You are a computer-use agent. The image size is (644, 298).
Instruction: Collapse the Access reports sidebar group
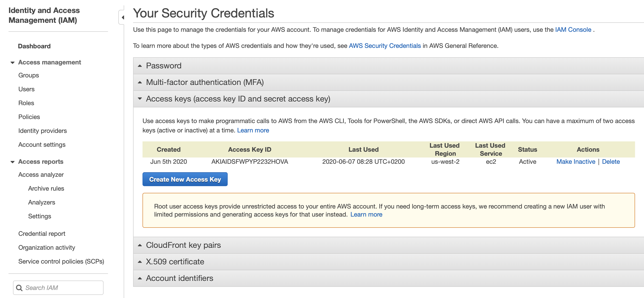coord(12,162)
